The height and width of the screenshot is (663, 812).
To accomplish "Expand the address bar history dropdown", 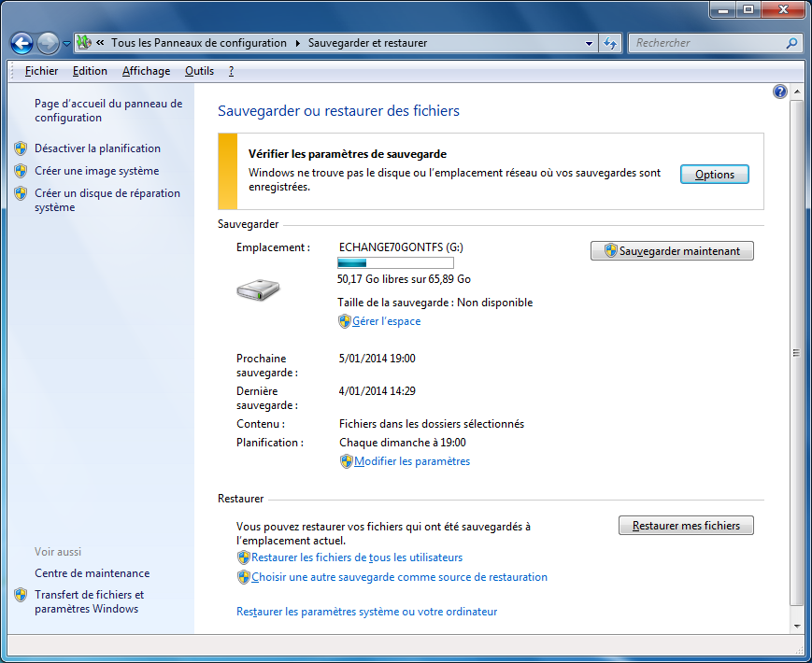I will [x=589, y=44].
